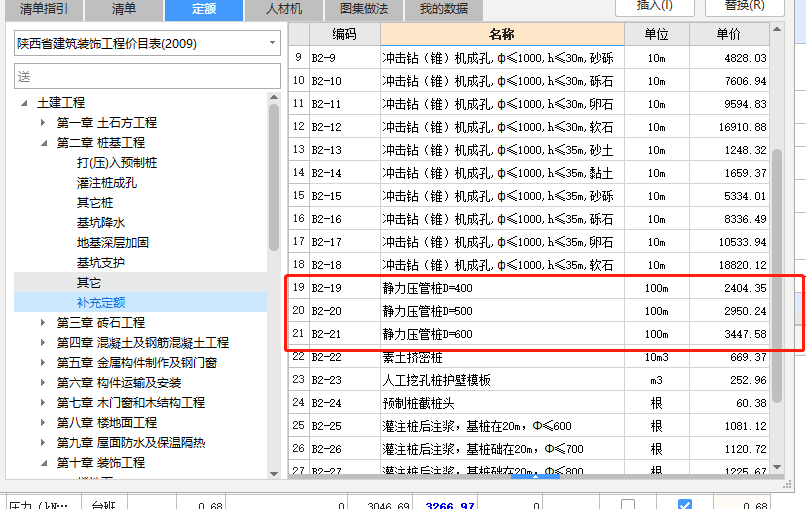Collapse 第二章 桩基工程 node
This screenshot has width=806, height=509.
tap(44, 143)
